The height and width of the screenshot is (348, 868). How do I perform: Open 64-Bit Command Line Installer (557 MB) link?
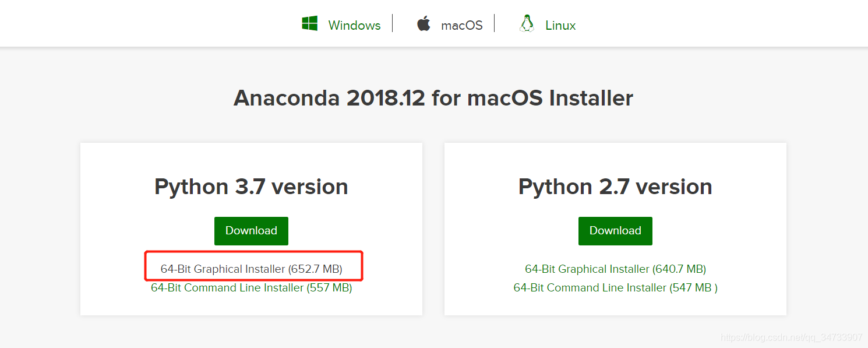click(251, 288)
